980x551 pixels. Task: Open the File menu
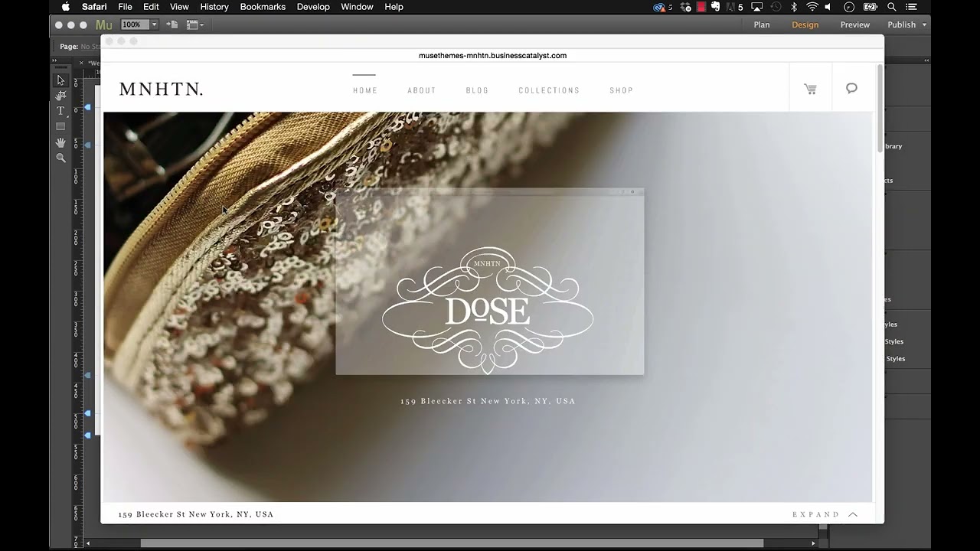125,7
